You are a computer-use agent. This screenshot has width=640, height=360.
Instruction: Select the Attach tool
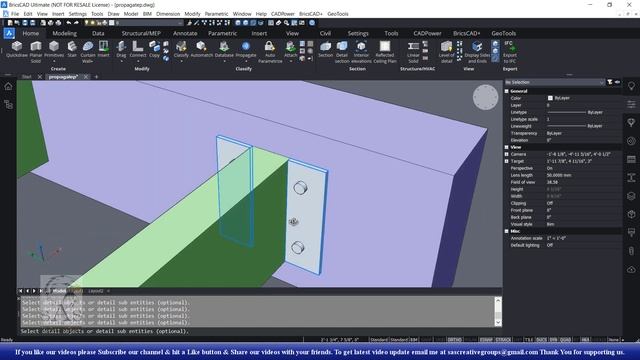coord(291,49)
